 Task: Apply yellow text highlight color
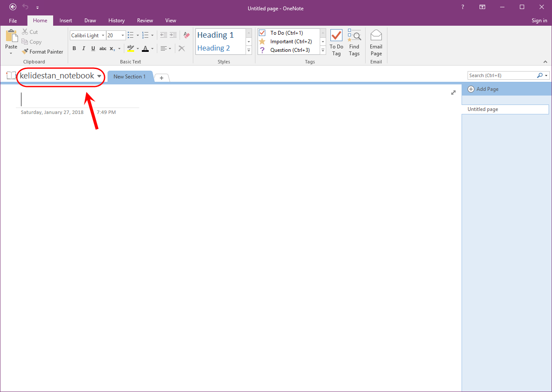[131, 48]
